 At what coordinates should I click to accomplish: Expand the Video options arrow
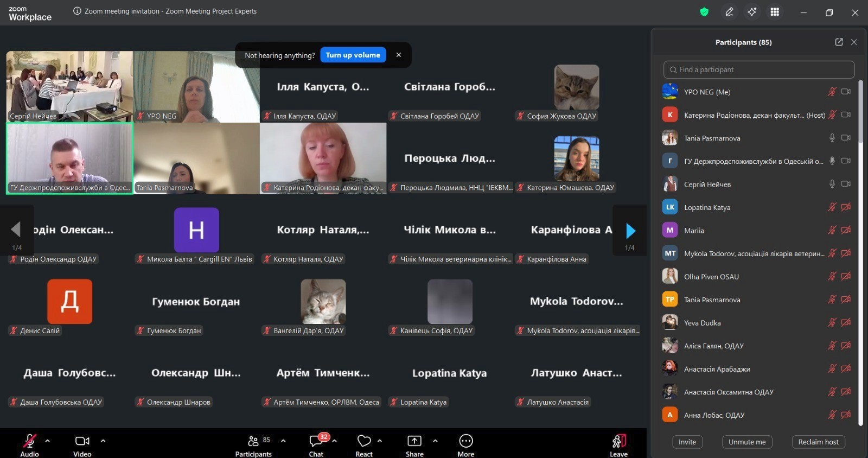[x=103, y=441]
